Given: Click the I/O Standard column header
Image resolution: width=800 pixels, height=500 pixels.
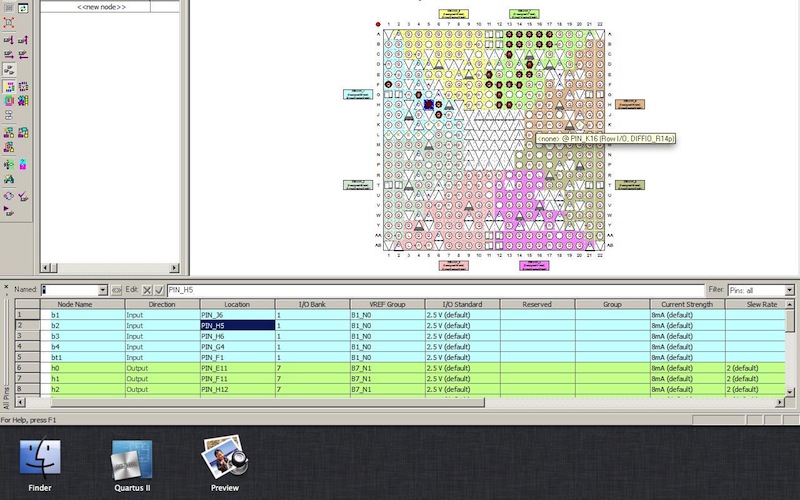Looking at the screenshot, I should [461, 303].
